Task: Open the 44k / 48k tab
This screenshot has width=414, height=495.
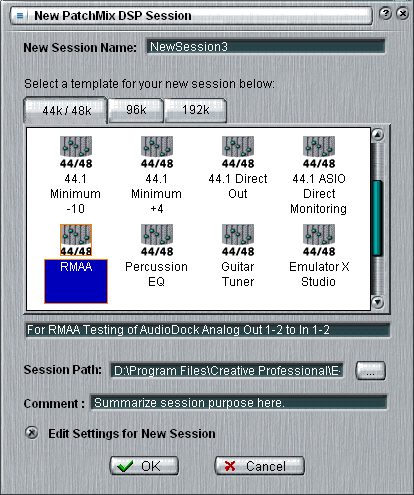Action: (x=66, y=110)
